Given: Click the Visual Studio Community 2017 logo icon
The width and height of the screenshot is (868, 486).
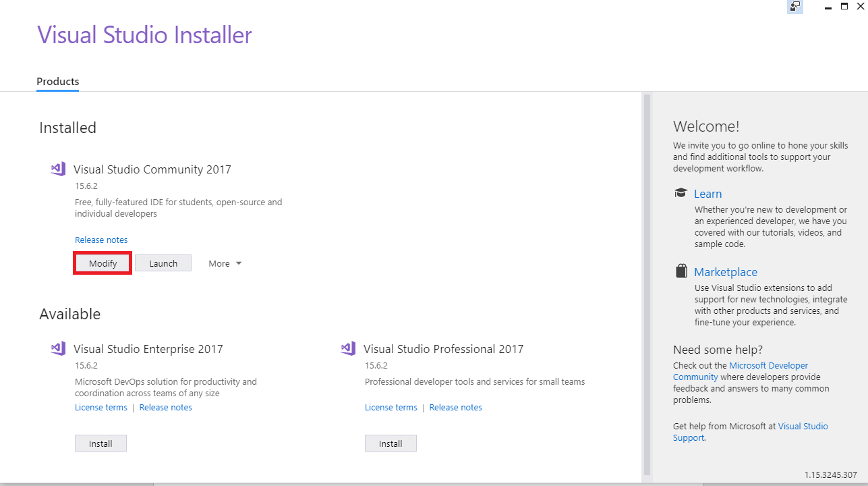Looking at the screenshot, I should [58, 169].
